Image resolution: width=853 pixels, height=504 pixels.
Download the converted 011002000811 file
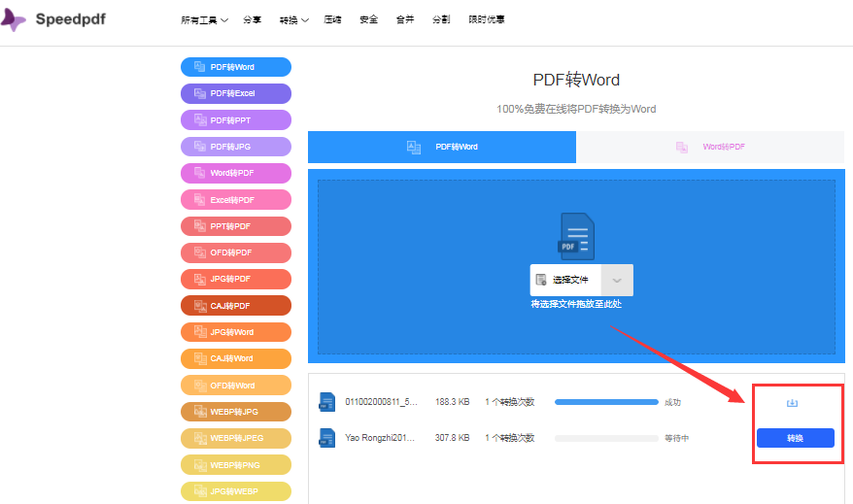pos(792,403)
